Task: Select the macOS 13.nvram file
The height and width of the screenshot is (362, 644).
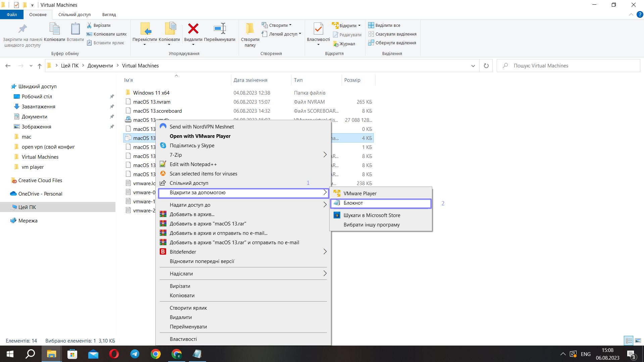Action: click(152, 102)
